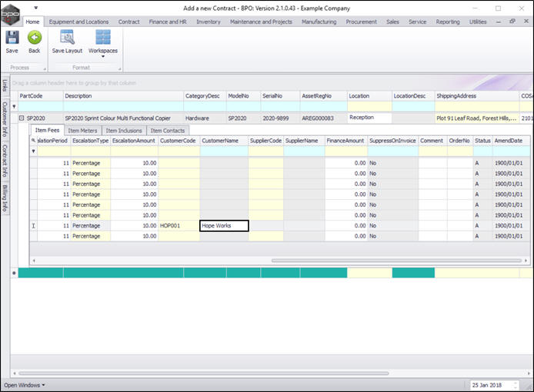Click the AREG000083 asset cell
Viewport: 534px width, 392px height.
(x=323, y=118)
